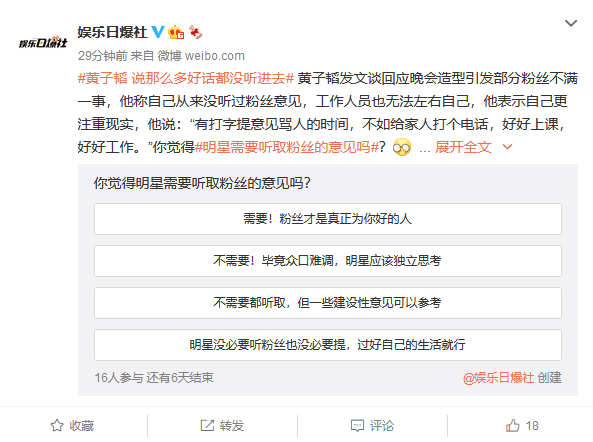
Task: Click the 转发 repost icon
Action: (x=207, y=426)
